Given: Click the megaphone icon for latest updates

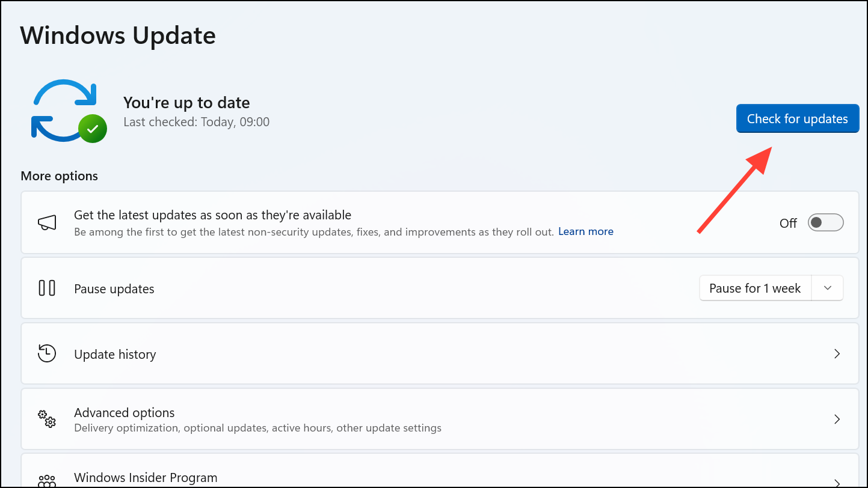Looking at the screenshot, I should (x=47, y=222).
